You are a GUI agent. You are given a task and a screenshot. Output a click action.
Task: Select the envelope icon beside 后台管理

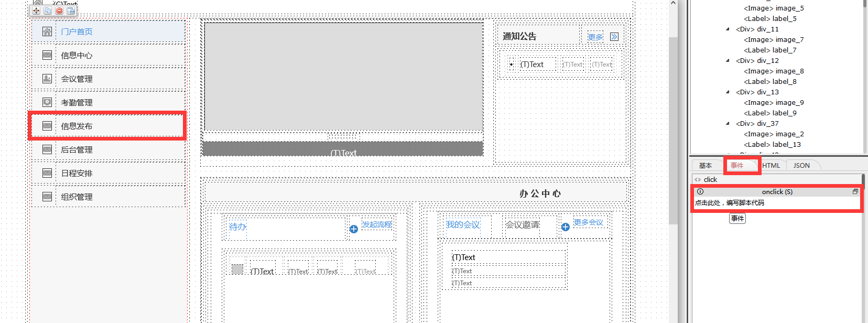pyautogui.click(x=47, y=149)
